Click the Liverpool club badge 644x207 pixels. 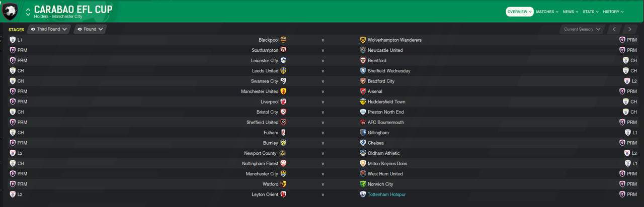click(284, 102)
